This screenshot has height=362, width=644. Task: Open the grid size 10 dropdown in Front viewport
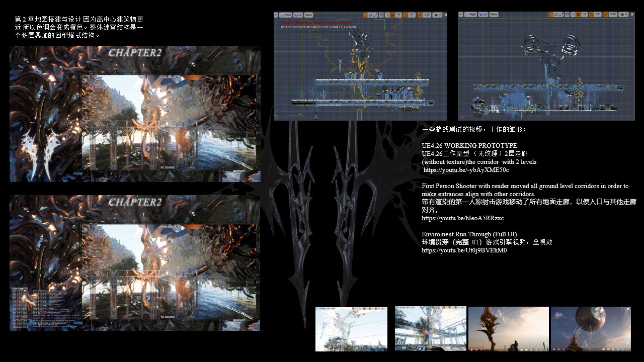coord(398,15)
